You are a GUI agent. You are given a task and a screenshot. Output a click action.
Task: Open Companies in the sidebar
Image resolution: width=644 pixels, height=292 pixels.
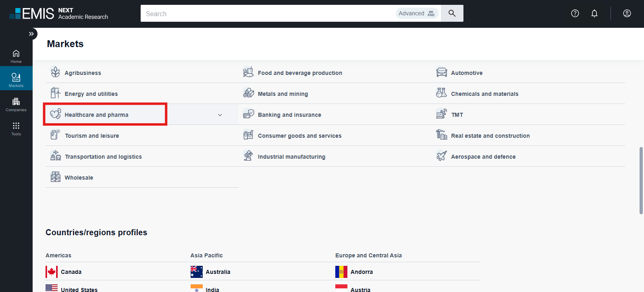pyautogui.click(x=16, y=104)
